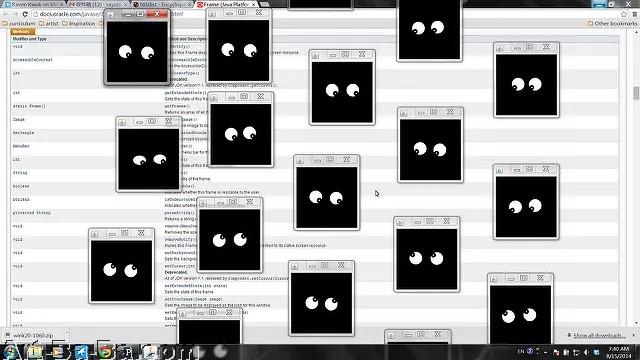Go back in Chrome
640x360 pixels.
pos(6,14)
